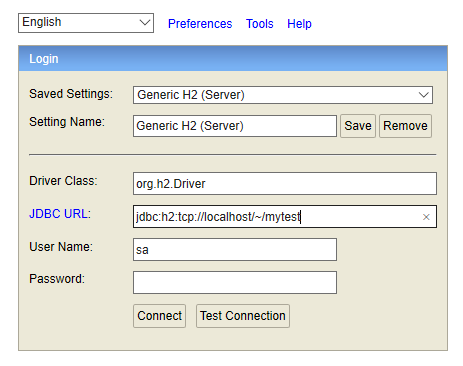Click the Login panel header text
463x366 pixels.
[x=44, y=59]
